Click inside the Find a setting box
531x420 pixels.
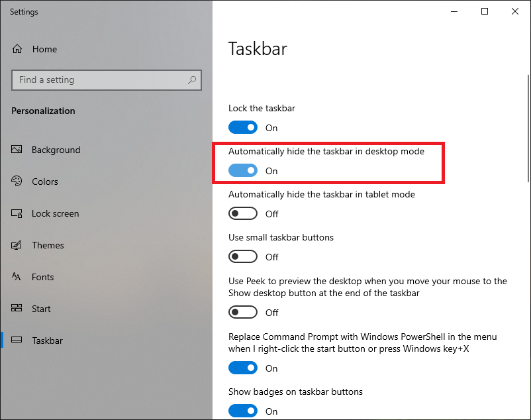coord(99,80)
